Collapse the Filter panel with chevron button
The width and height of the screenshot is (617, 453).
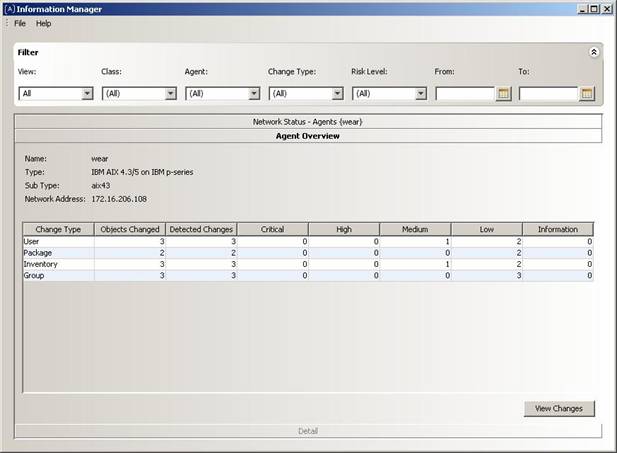pyautogui.click(x=593, y=52)
